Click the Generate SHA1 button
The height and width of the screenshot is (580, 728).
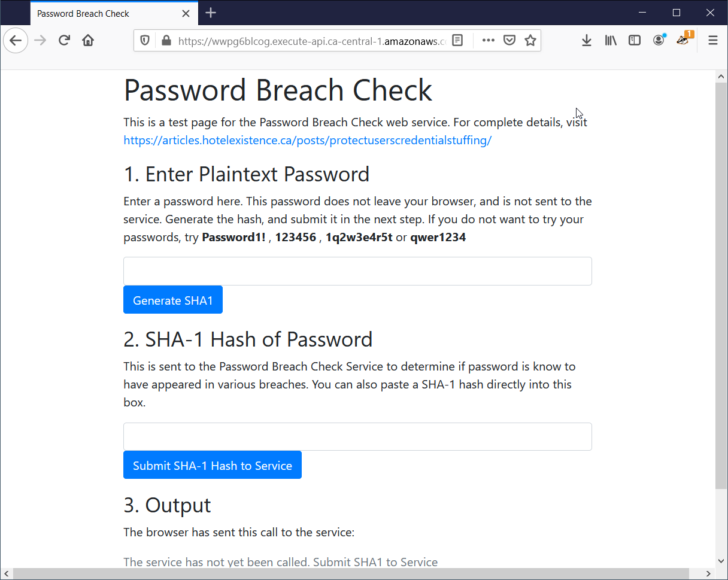pos(173,300)
